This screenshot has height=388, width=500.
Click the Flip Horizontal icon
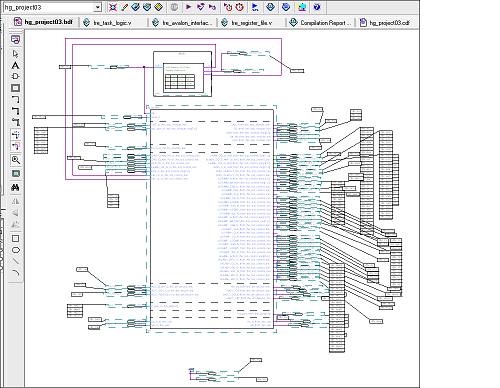pyautogui.click(x=15, y=201)
